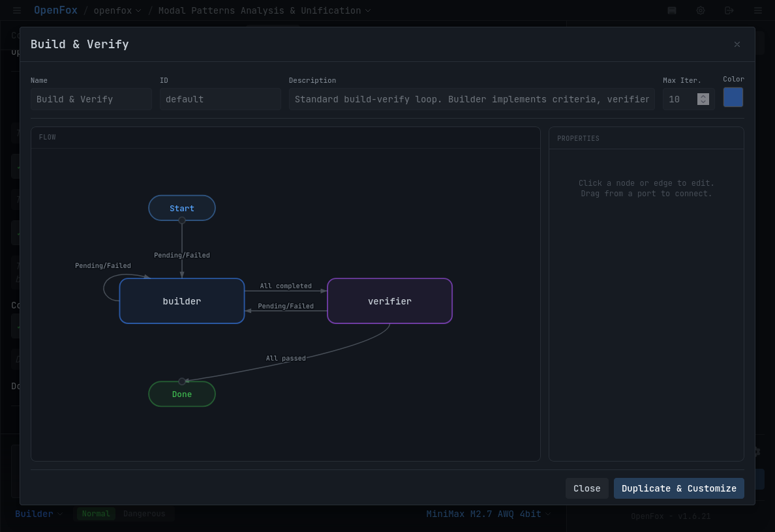Select the builder node in the flow

tap(182, 301)
